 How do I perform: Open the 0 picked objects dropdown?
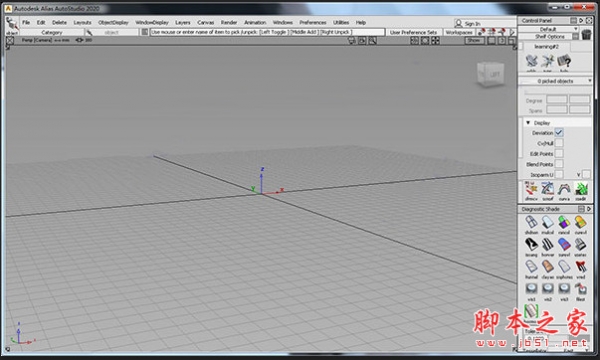[555, 81]
